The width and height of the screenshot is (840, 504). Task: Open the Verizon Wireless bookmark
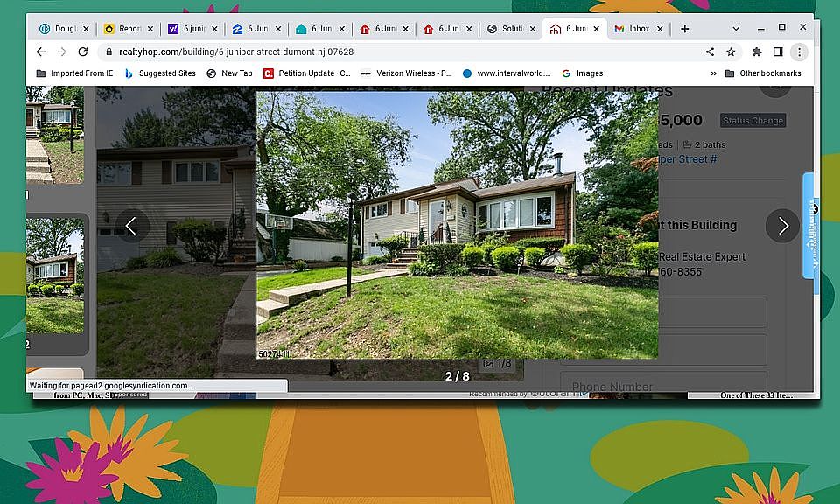click(407, 73)
